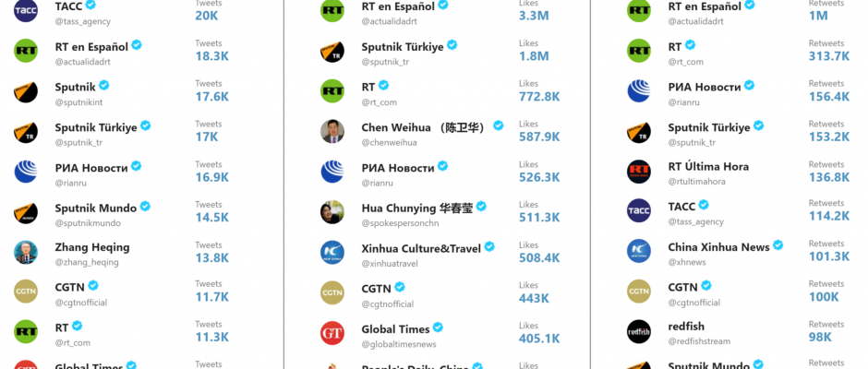The height and width of the screenshot is (369, 868).
Task: Open the @spokespersonchn handle link
Action: click(400, 223)
